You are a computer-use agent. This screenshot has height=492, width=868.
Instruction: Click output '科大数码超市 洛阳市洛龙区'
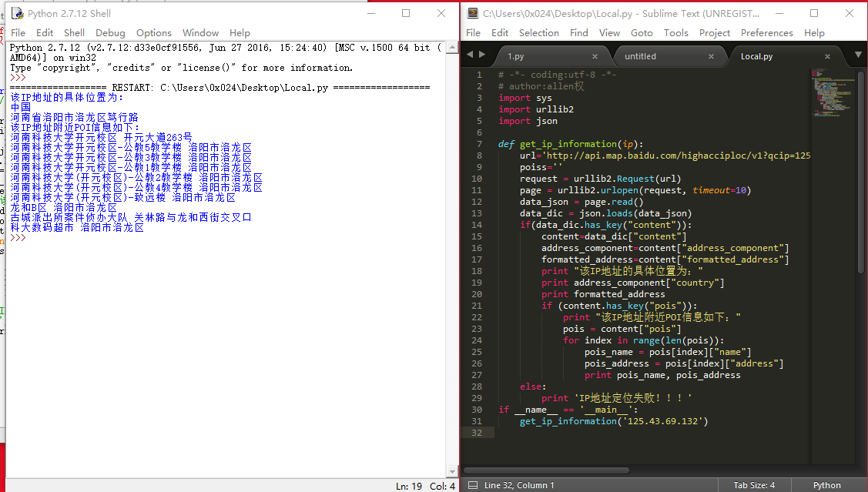(77, 227)
